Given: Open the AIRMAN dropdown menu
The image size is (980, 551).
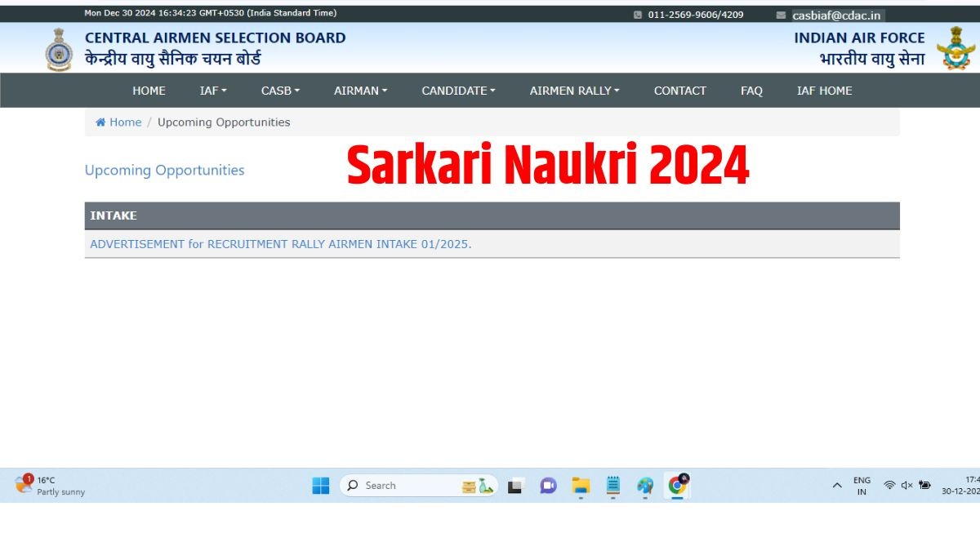Looking at the screenshot, I should coord(360,91).
